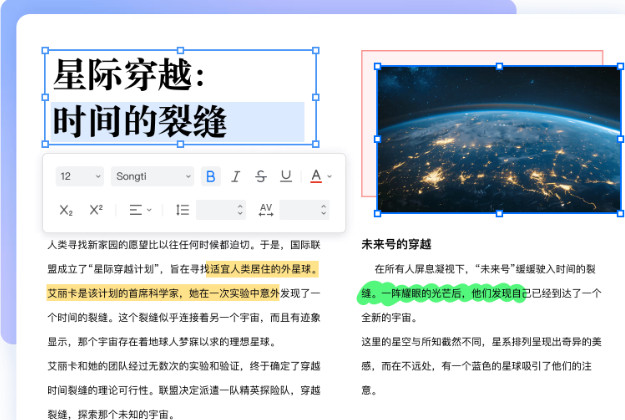
Task: Click the character spacing AV icon
Action: click(x=266, y=210)
